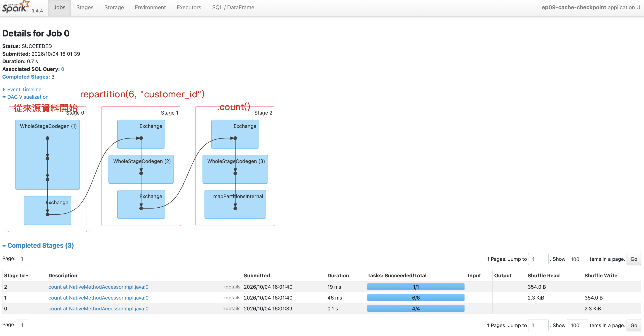
Task: Open the Executors tab
Action: (x=189, y=7)
